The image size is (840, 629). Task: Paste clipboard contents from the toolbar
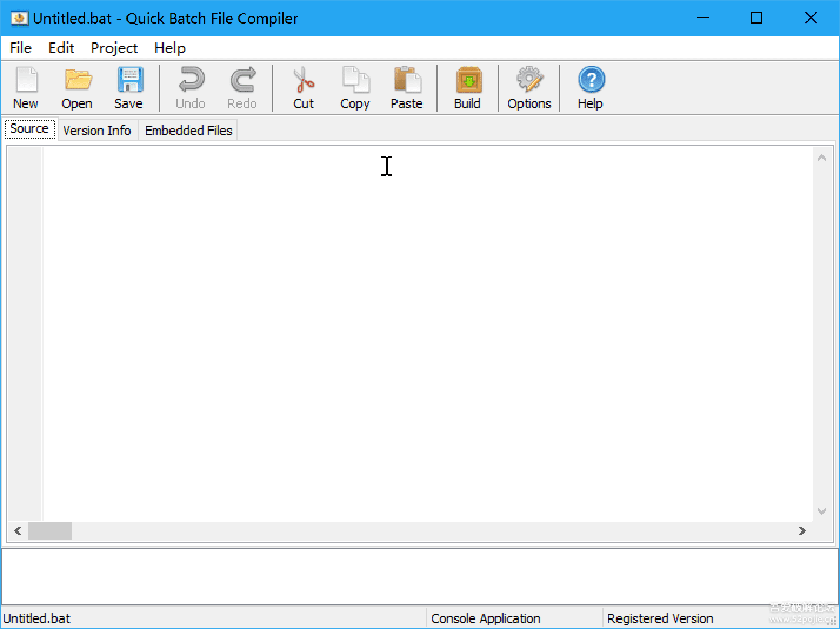[x=407, y=88]
